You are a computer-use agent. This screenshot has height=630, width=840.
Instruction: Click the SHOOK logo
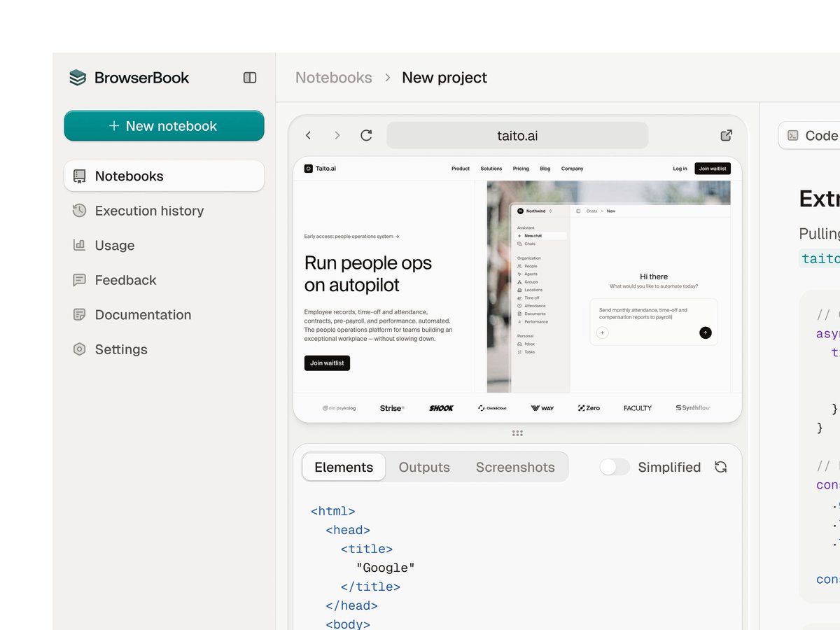[x=442, y=408]
